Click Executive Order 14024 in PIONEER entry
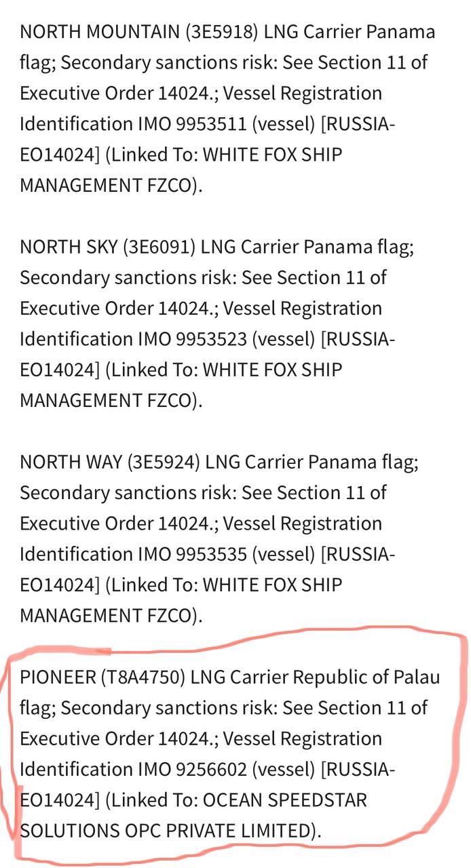 point(113,738)
